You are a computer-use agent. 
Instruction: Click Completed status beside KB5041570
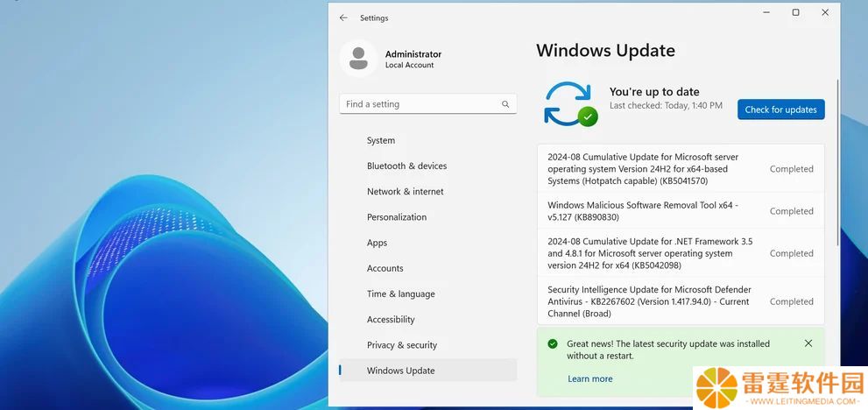(792, 169)
